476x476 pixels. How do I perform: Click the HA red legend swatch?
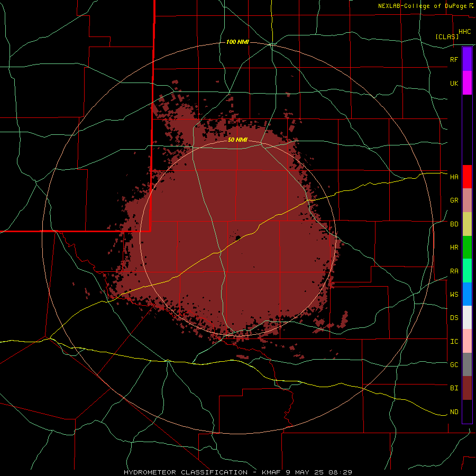[467, 177]
